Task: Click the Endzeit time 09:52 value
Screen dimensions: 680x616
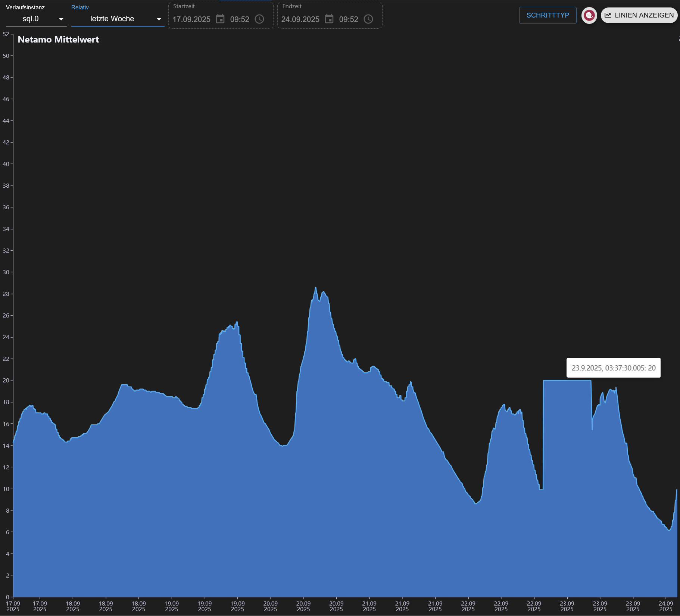Action: (x=349, y=19)
